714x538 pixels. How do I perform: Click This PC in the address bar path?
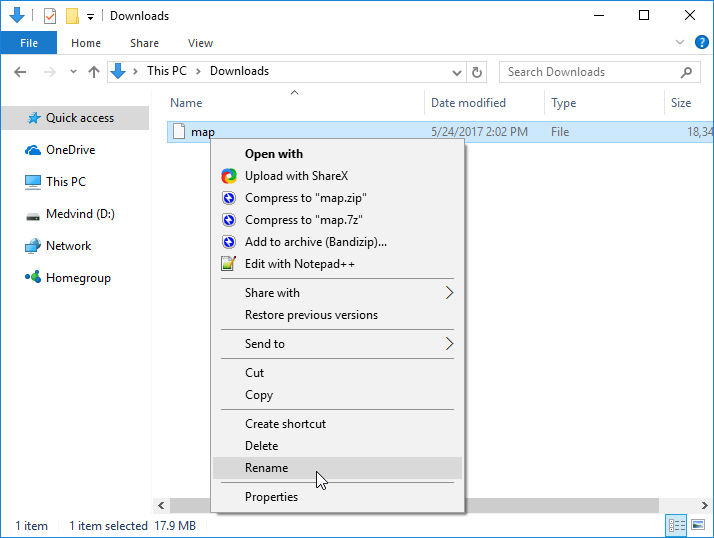pos(167,71)
